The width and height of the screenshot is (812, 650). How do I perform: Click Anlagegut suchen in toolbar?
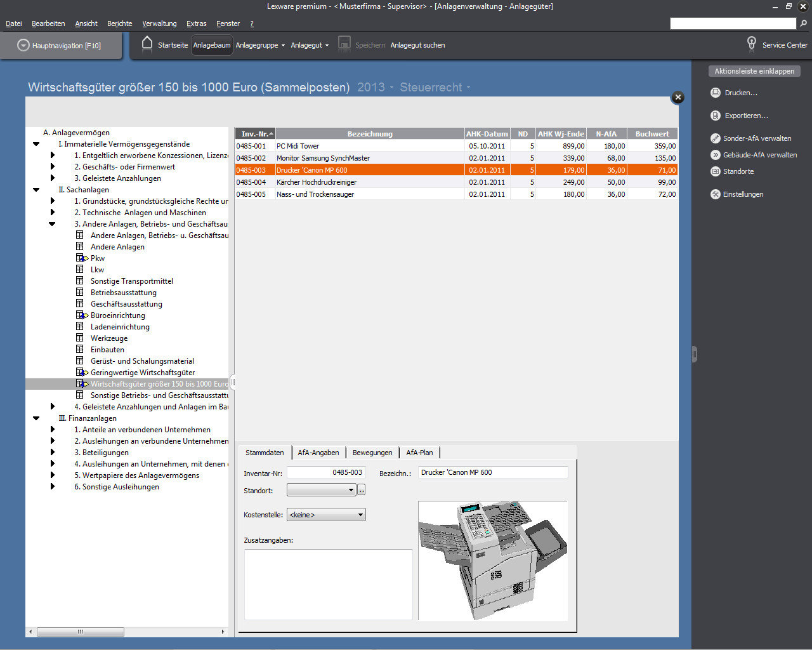pos(417,45)
